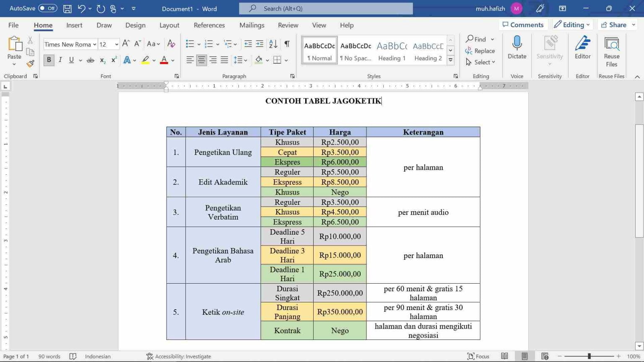This screenshot has height=362, width=644.
Task: Open the Mailings ribbon tab
Action: 252,25
